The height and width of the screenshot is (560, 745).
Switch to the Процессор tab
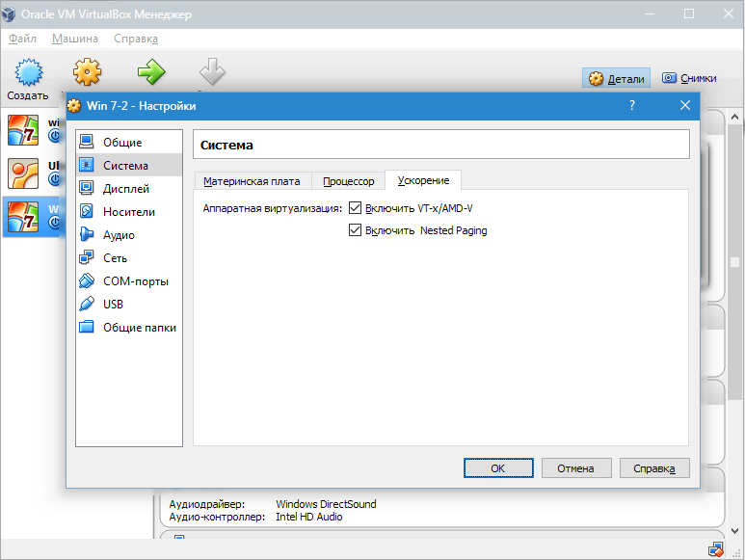click(348, 181)
